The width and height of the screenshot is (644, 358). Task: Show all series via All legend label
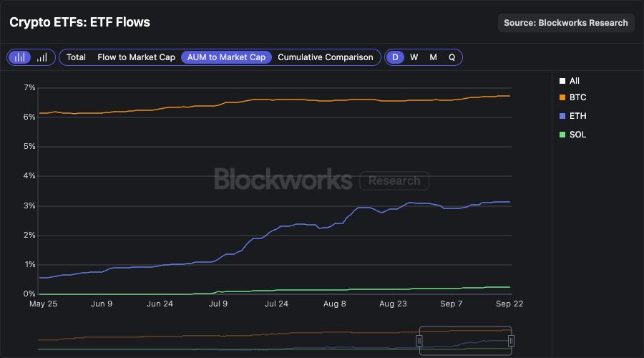pyautogui.click(x=575, y=81)
